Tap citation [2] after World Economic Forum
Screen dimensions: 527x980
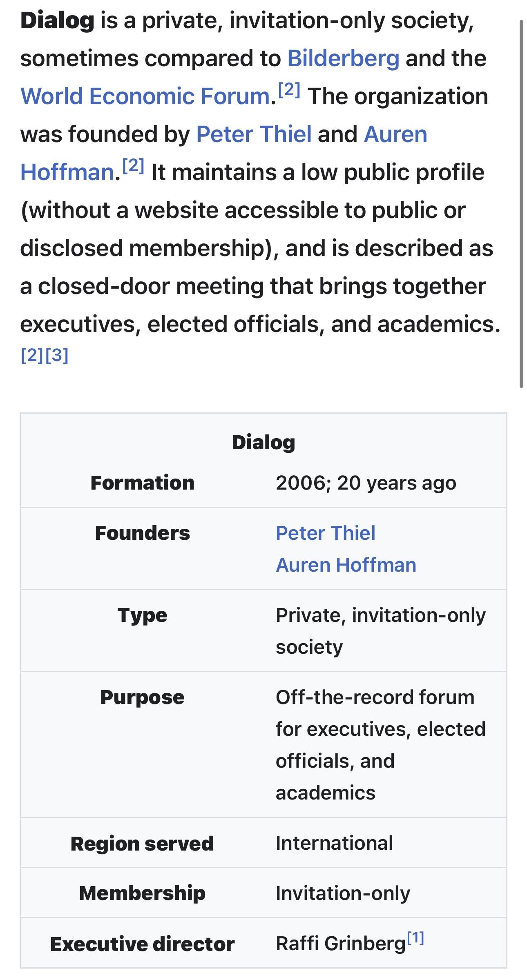(x=289, y=89)
